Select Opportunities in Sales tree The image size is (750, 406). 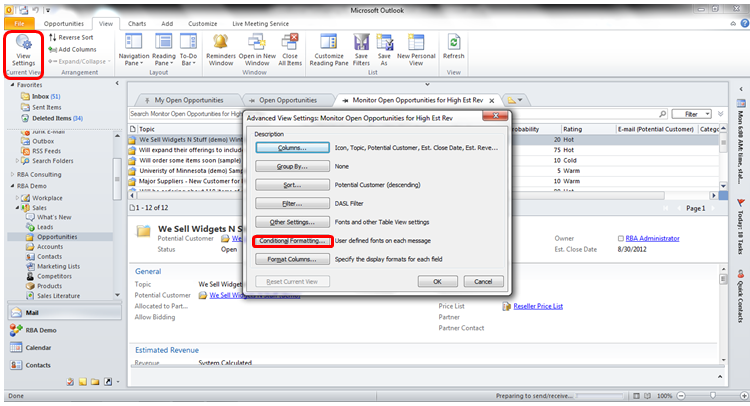point(57,237)
